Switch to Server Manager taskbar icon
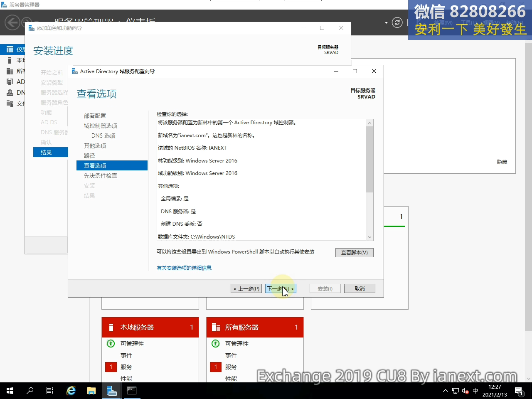 click(111, 391)
